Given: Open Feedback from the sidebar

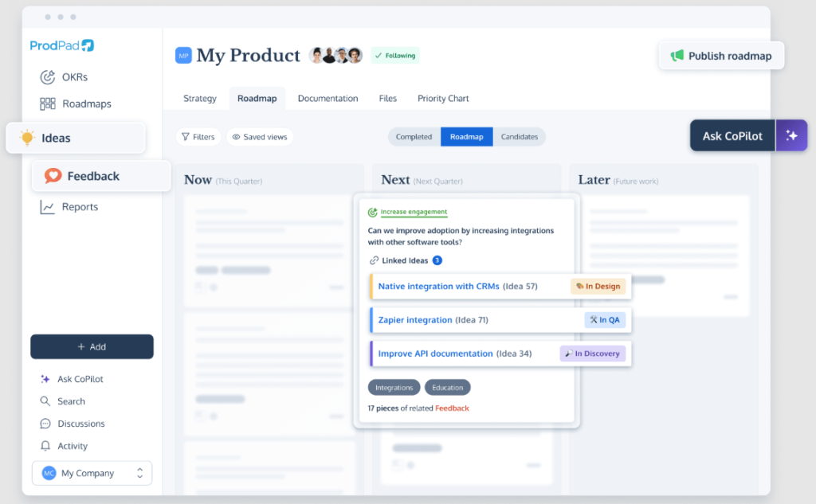Looking at the screenshot, I should (x=92, y=176).
